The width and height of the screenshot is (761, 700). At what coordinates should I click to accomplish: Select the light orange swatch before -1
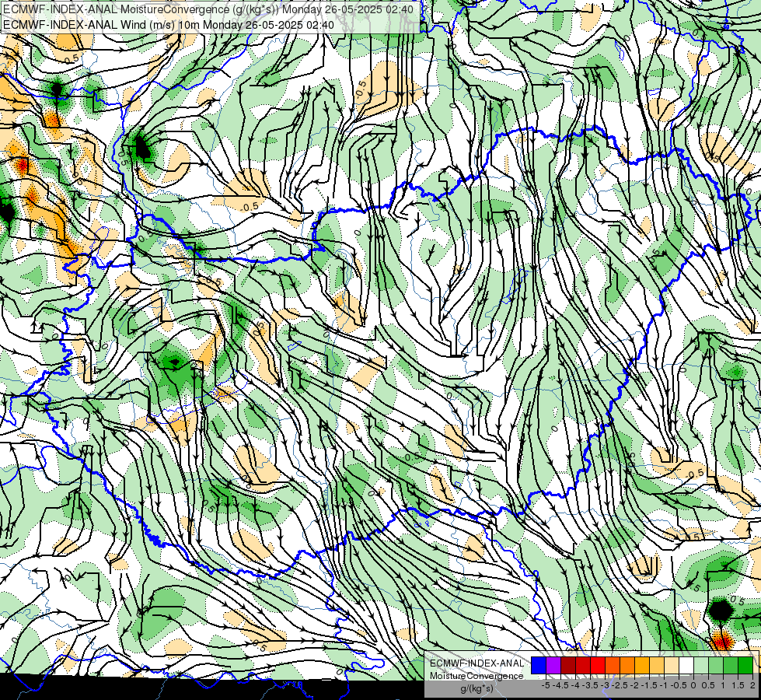657,666
